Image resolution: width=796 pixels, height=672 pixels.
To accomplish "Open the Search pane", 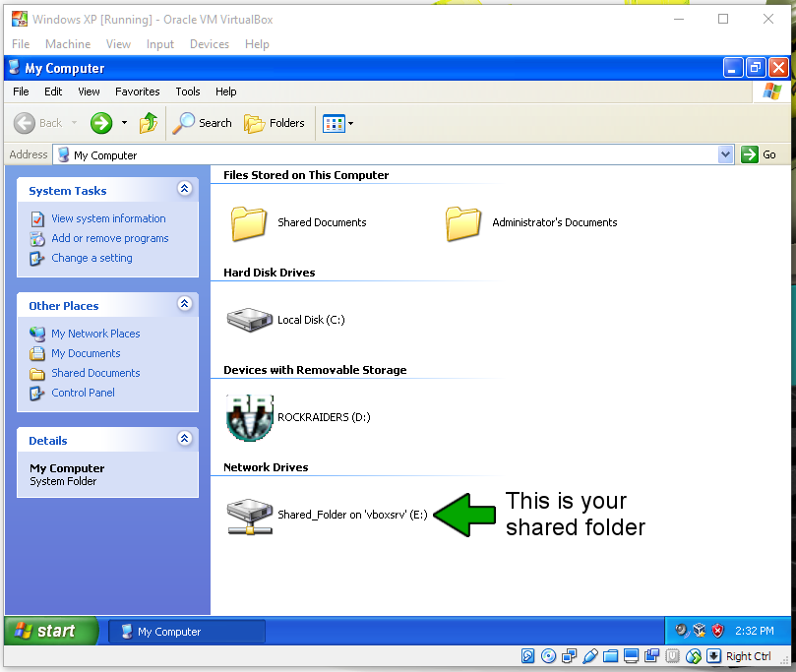I will tap(202, 123).
